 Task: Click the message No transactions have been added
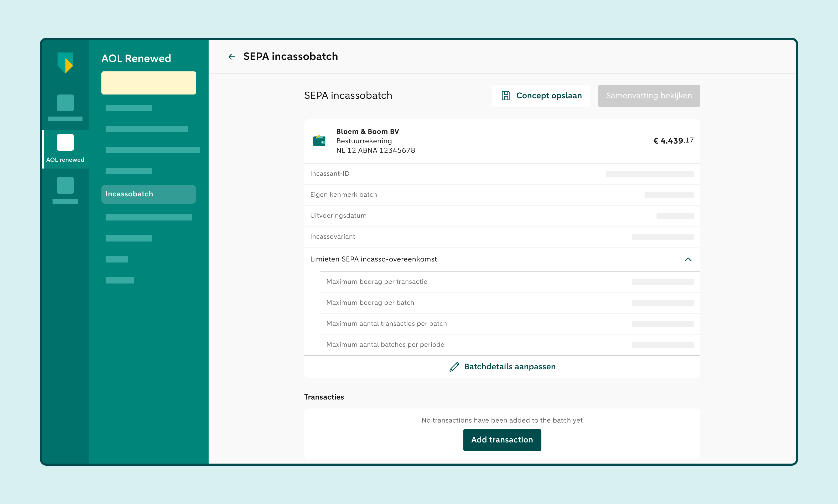pos(502,421)
